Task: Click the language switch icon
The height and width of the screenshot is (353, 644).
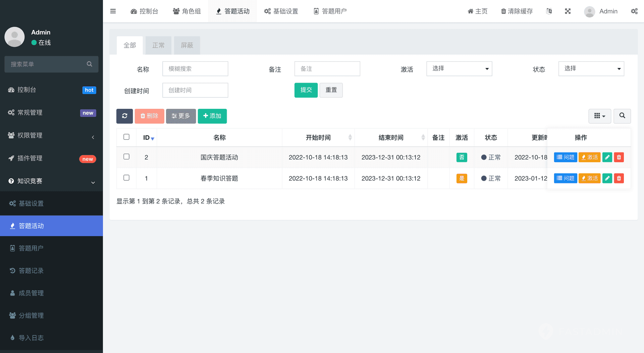Action: (549, 11)
